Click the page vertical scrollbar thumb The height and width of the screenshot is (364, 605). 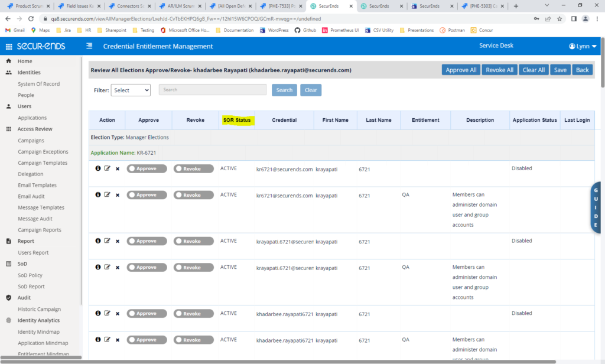tap(602, 62)
